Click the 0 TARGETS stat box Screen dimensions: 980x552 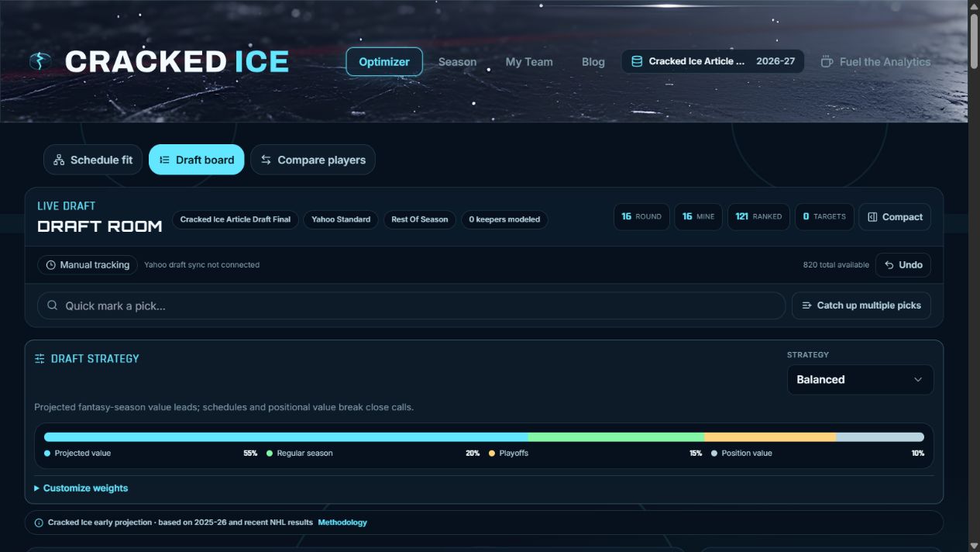pos(824,217)
